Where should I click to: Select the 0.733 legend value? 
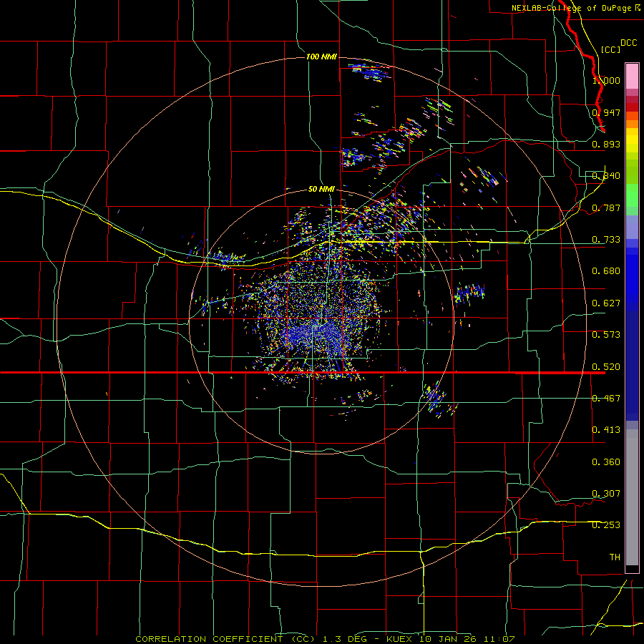click(x=606, y=240)
